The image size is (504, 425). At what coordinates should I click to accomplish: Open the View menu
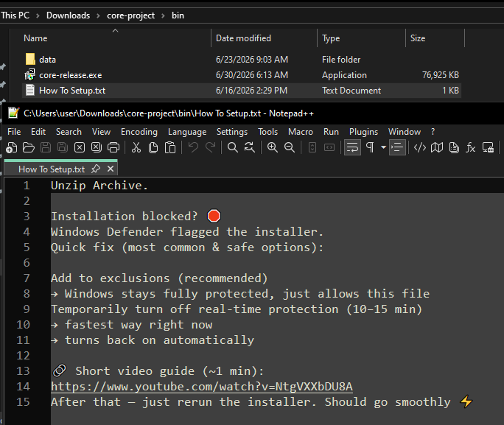click(x=101, y=132)
